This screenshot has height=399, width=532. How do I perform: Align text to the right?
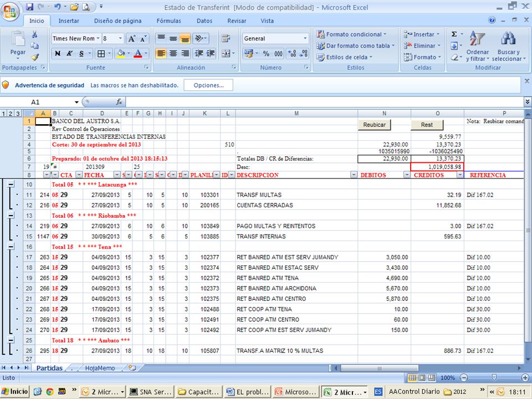185,53
